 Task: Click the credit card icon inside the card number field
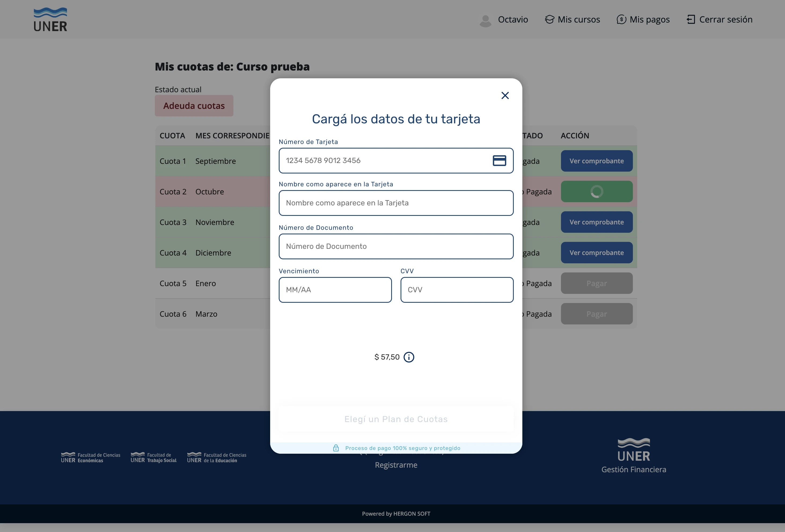pyautogui.click(x=500, y=160)
